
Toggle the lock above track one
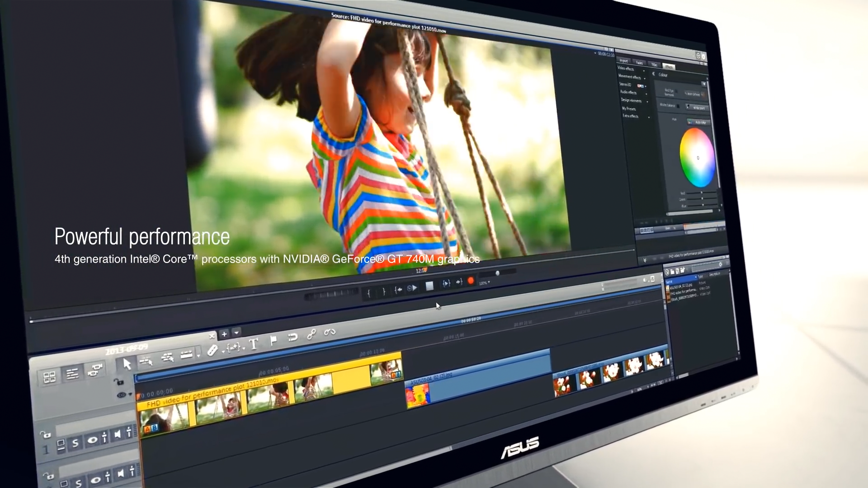(118, 382)
